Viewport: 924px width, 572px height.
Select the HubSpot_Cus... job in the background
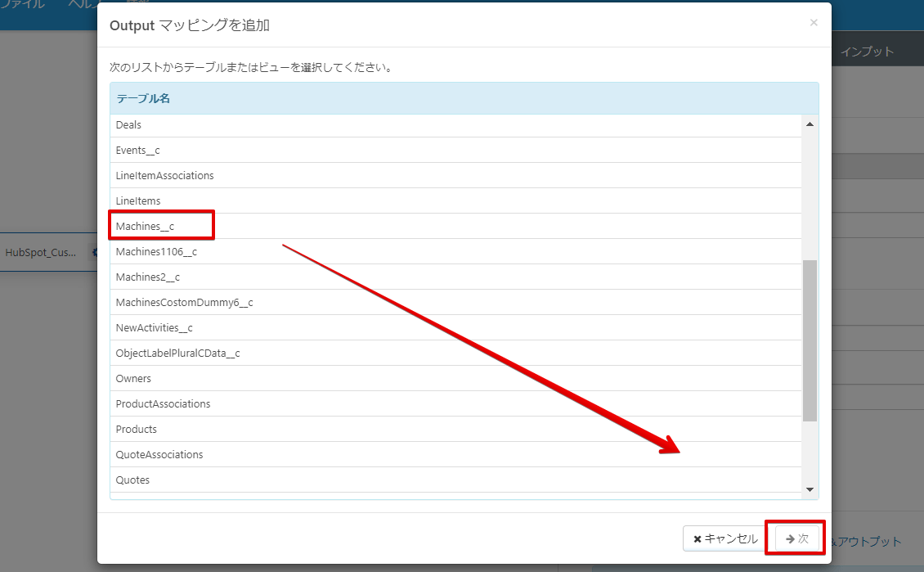click(x=41, y=252)
